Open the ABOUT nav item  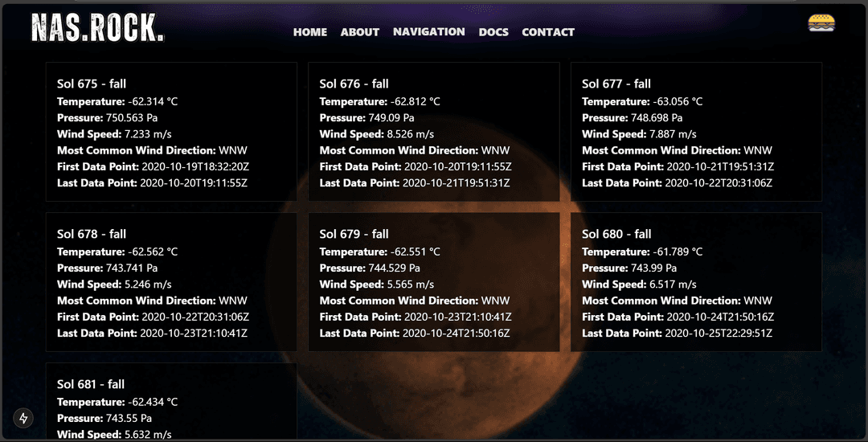coord(359,32)
